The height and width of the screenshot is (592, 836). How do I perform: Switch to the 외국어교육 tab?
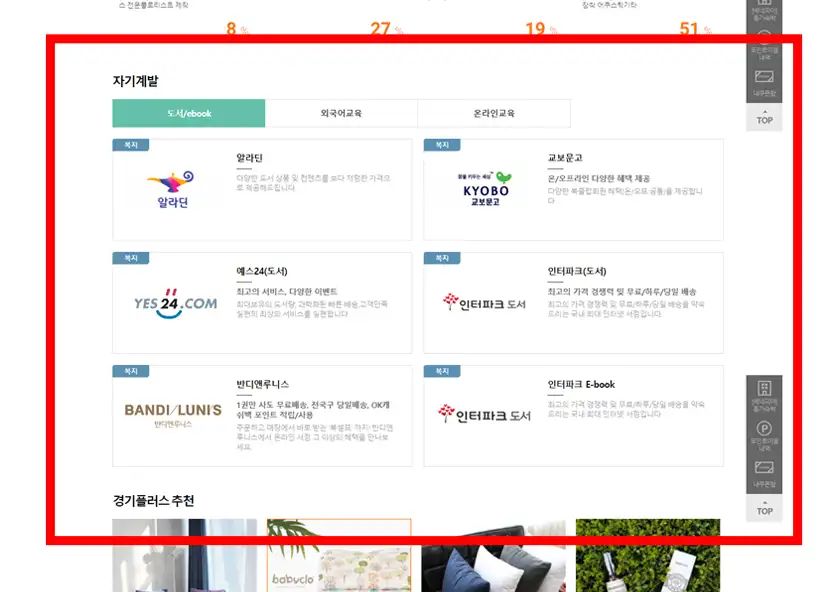(x=341, y=113)
